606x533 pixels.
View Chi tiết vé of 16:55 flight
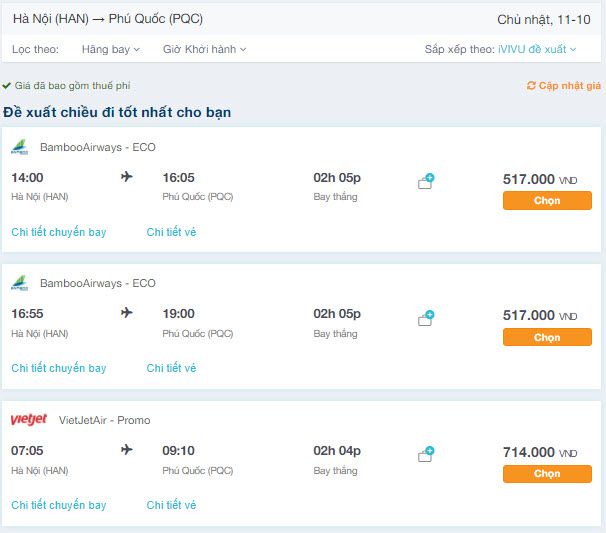171,368
